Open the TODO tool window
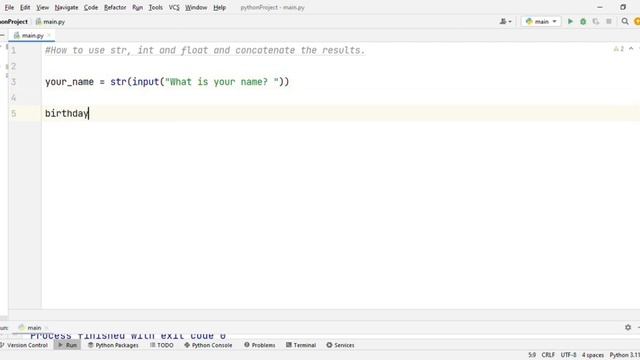Screen dimensions: 640x360 pos(162,345)
